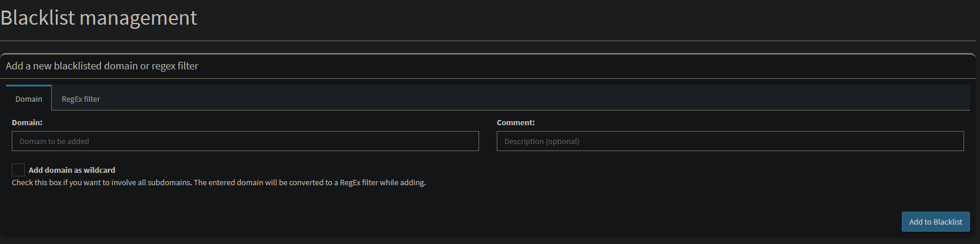Click the "Comment:" field label
Image resolution: width=980 pixels, height=244 pixels.
(516, 122)
